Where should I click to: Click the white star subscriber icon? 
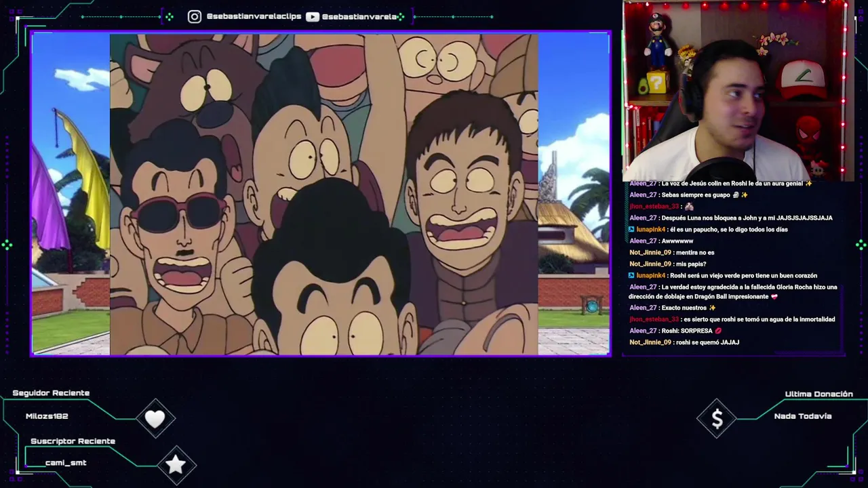[176, 464]
